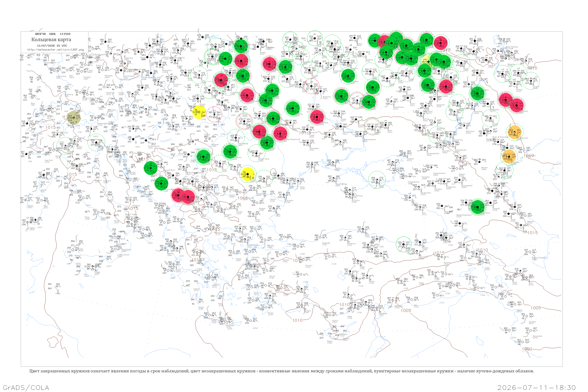Click the dashed green circle at Эльтон
The height and width of the screenshot is (392, 588).
[490, 118]
